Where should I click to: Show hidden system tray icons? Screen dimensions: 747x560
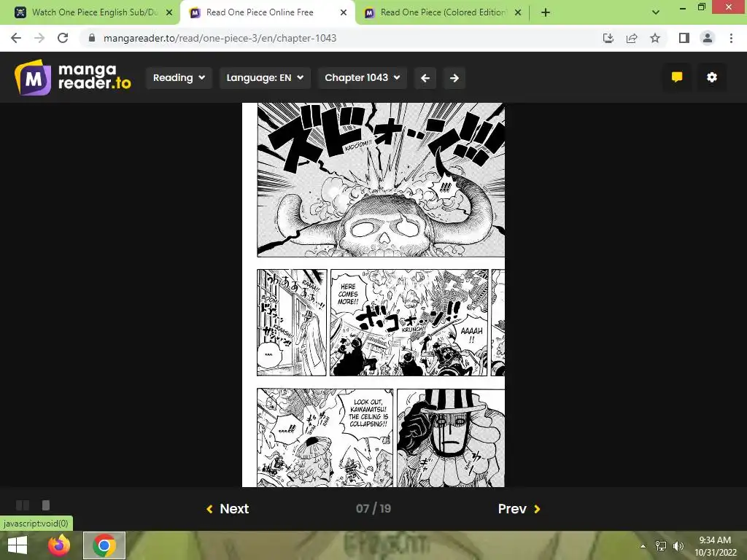pos(643,546)
